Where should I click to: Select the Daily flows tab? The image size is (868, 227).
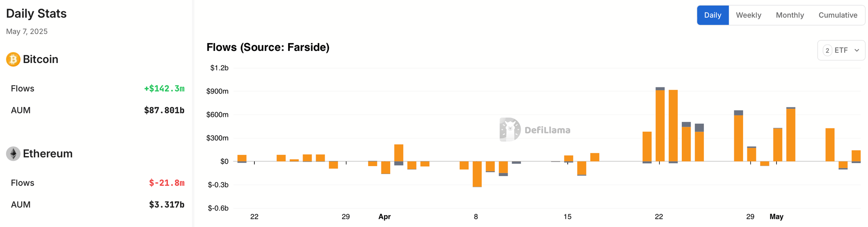[713, 15]
